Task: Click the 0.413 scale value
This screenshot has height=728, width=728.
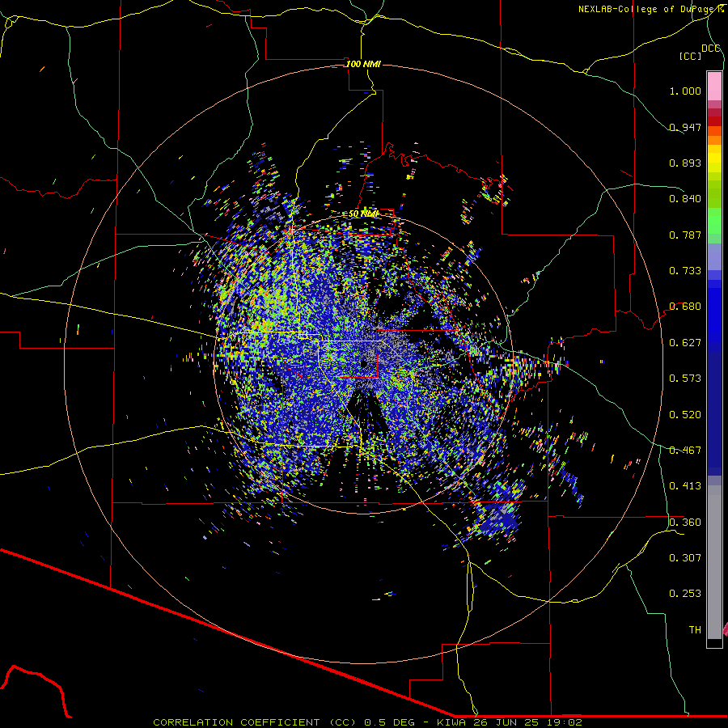Action: [x=685, y=486]
